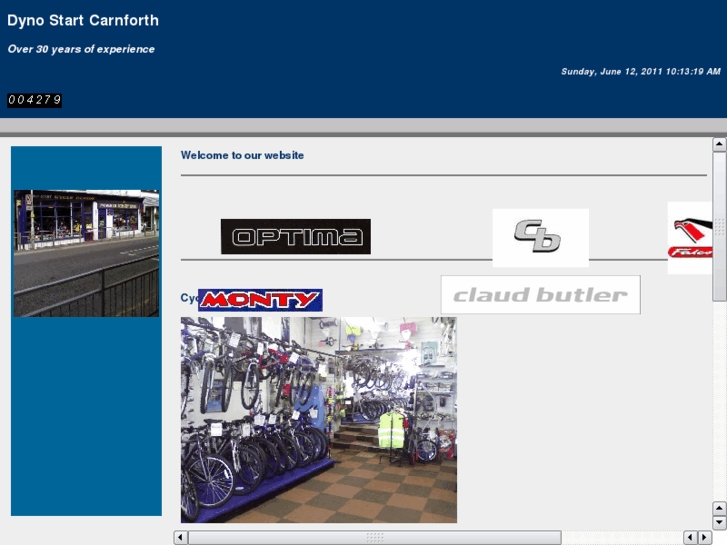Click the visitor counter 004279
This screenshot has height=545, width=727.
point(34,100)
